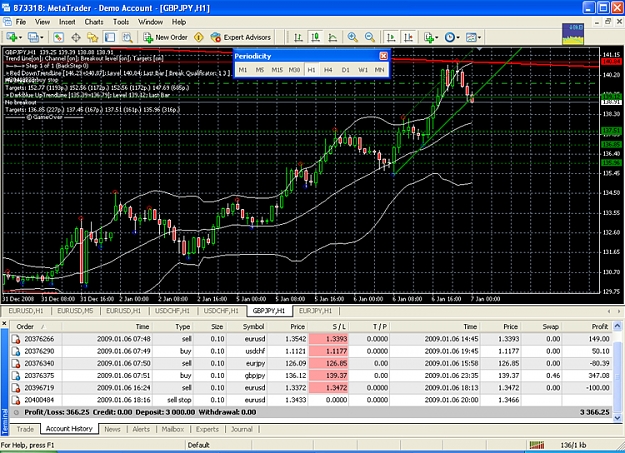Open the Experts tab in Terminal
The width and height of the screenshot is (625, 453).
click(x=207, y=429)
